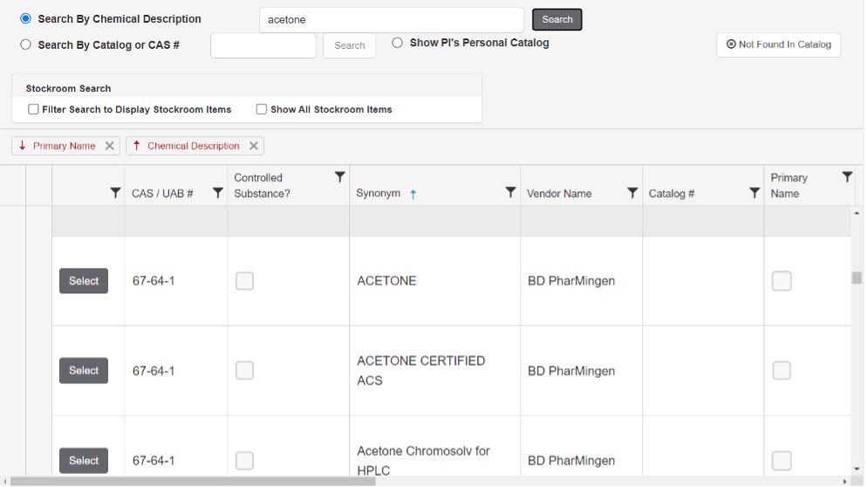Open filter icon on Vendor Name column
Screen dimensions: 868x487
point(632,193)
